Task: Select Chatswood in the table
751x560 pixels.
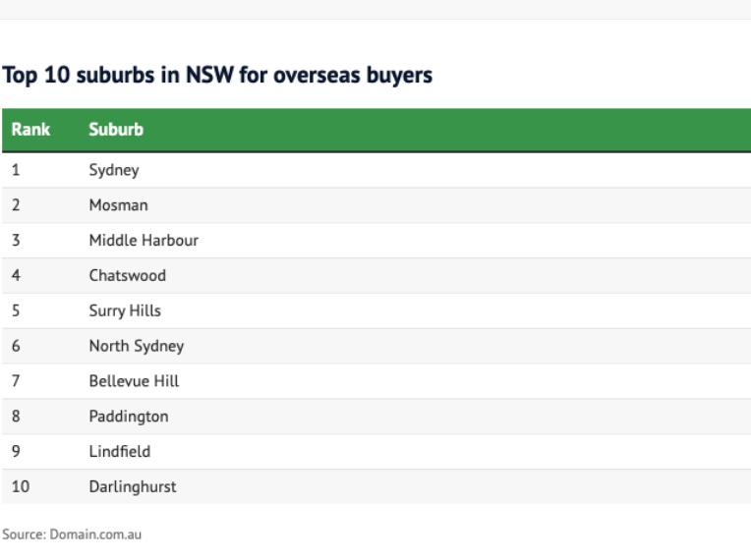Action: coord(127,275)
